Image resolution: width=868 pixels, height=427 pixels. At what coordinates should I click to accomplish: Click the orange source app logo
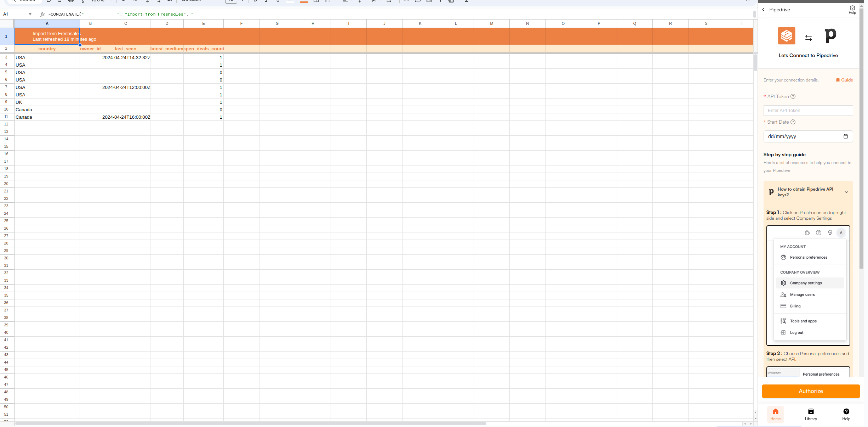(x=786, y=36)
